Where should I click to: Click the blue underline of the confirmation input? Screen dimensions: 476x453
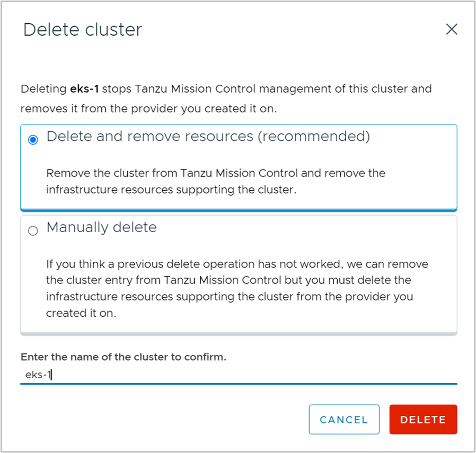tap(239, 384)
